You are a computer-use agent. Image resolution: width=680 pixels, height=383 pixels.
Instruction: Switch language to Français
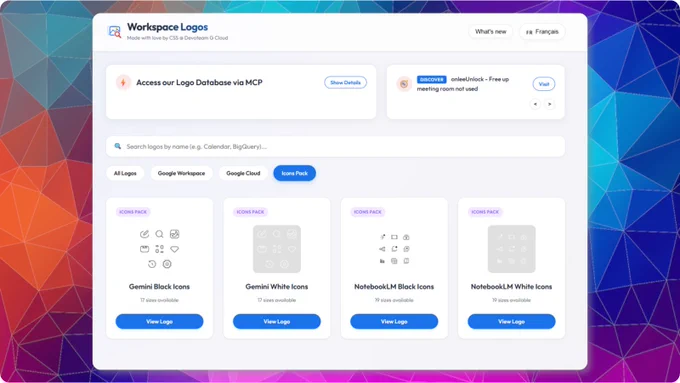pos(542,32)
